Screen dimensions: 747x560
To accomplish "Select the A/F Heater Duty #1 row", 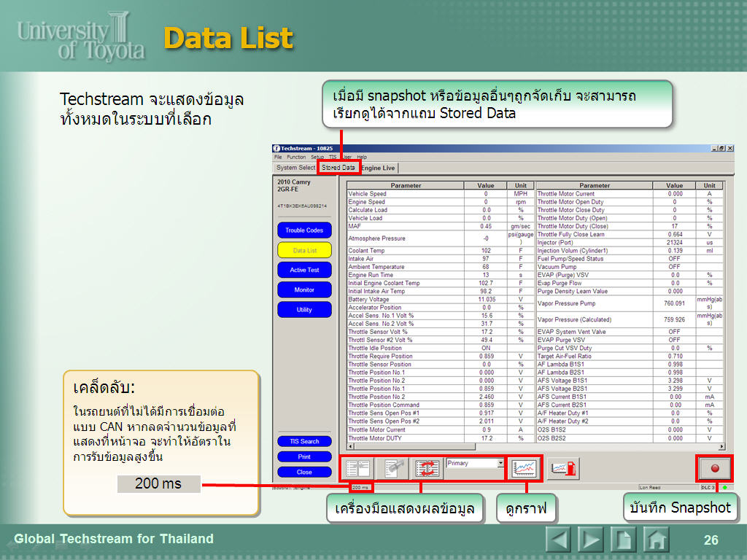I will click(630, 413).
